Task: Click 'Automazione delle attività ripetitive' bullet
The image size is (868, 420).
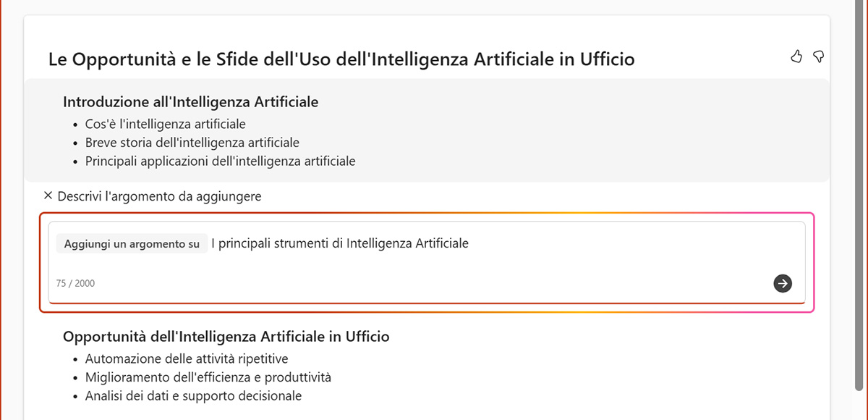Action: 187,359
